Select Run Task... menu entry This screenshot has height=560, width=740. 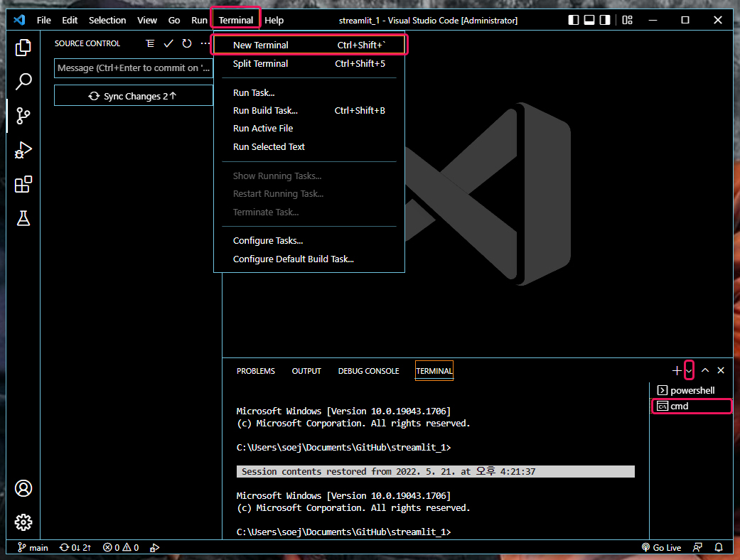pyautogui.click(x=309, y=93)
